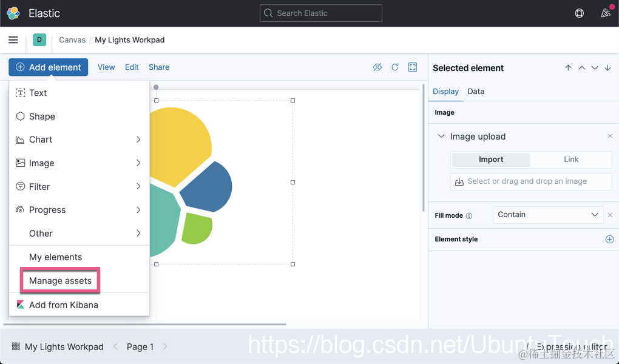Click the element rotation handle

point(156,87)
